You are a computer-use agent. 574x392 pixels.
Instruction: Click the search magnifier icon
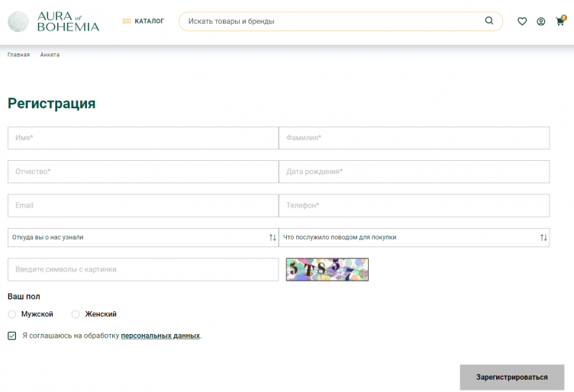(489, 21)
